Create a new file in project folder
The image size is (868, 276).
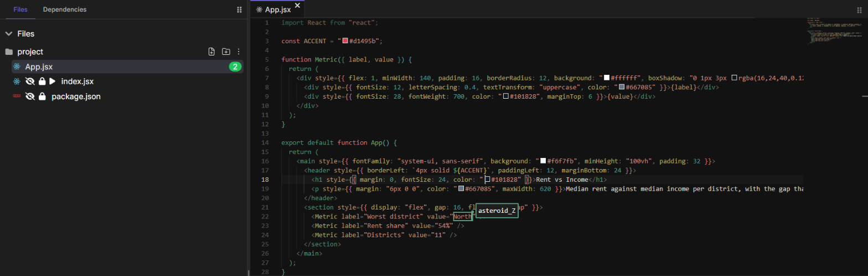tap(211, 52)
